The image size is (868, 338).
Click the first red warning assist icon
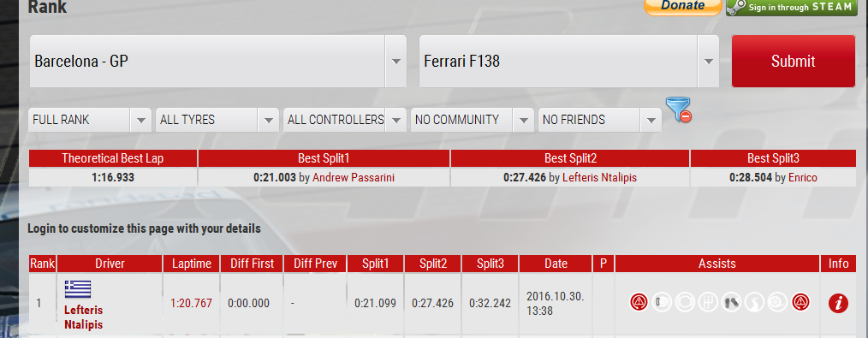point(639,303)
